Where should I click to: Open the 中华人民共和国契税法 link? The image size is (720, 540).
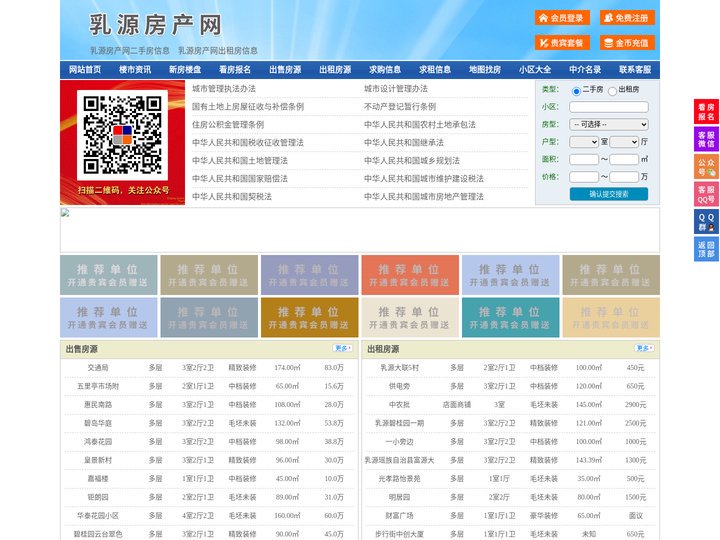(x=232, y=197)
